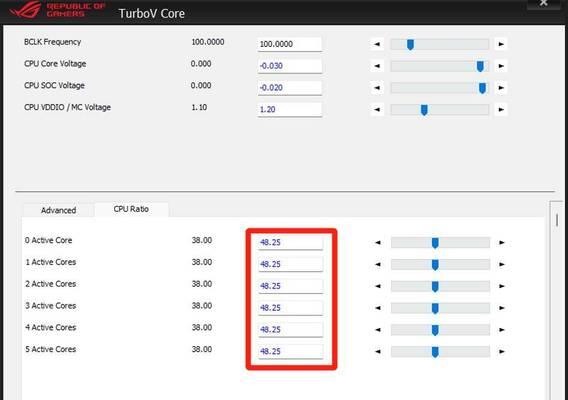568x400 pixels.
Task: Increase BCLK Frequency with right arrow
Action: pos(501,44)
